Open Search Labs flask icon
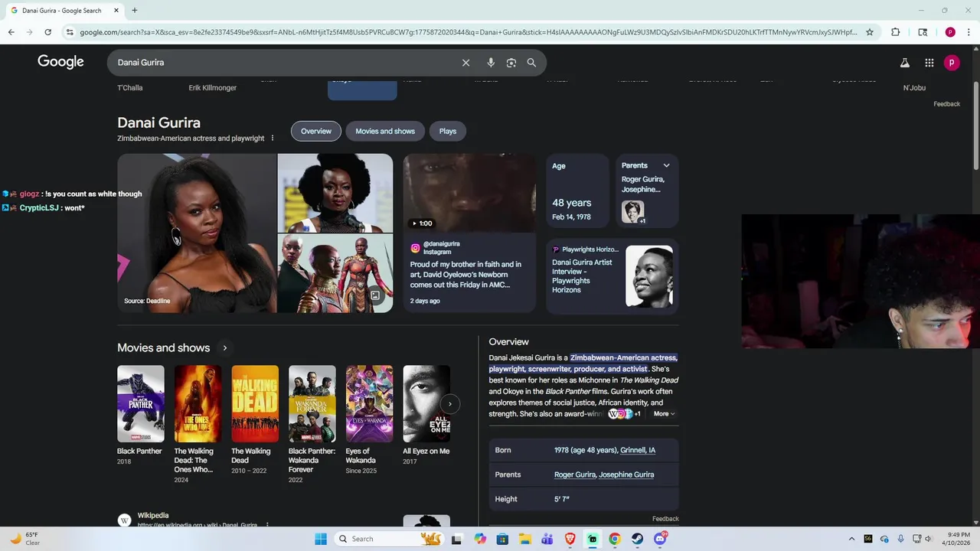The height and width of the screenshot is (551, 980). (x=904, y=63)
